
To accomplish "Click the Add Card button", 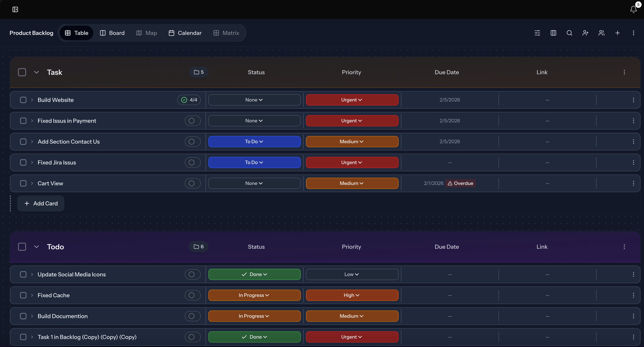I will pyautogui.click(x=41, y=203).
